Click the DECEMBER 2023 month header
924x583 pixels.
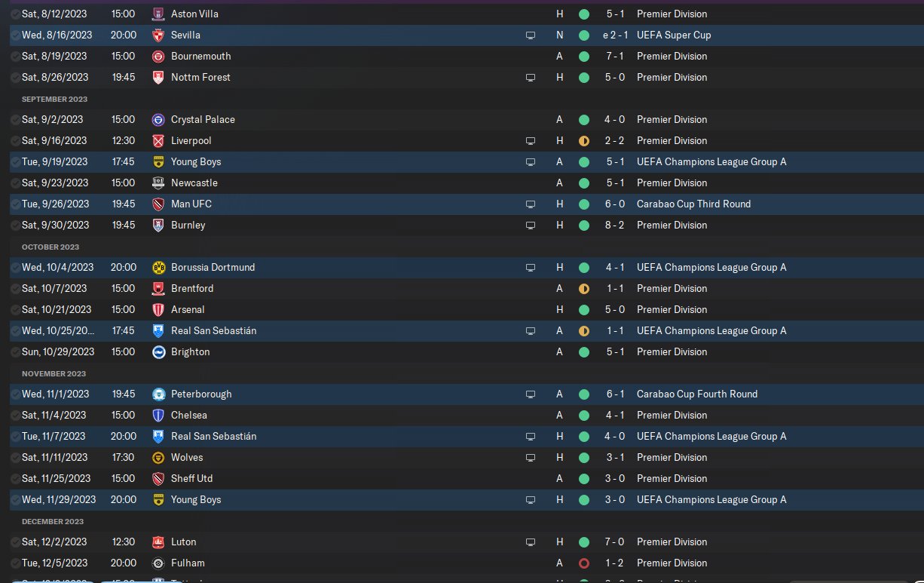tap(53, 521)
